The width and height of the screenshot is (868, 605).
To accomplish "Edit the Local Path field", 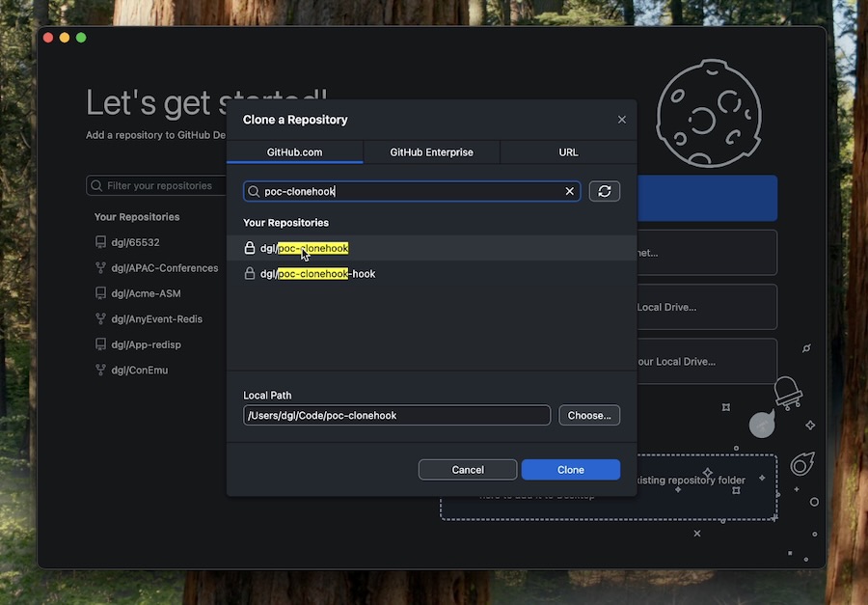I will pos(397,416).
